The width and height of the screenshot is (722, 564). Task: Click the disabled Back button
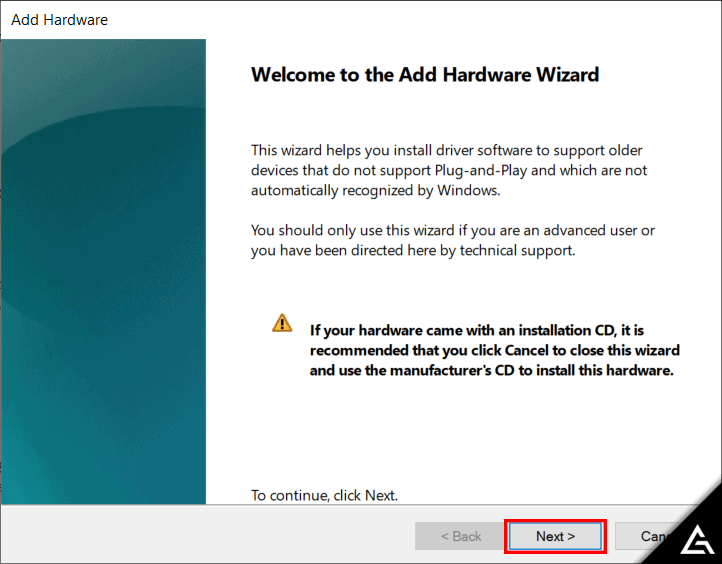(460, 536)
